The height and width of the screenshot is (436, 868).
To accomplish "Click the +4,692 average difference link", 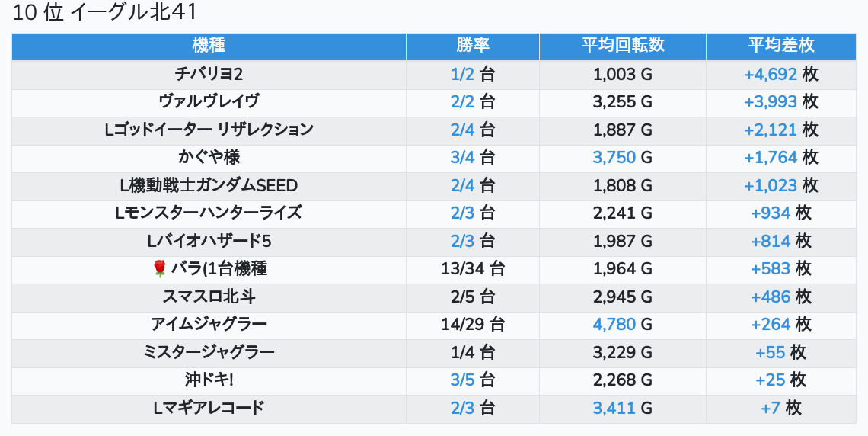I will [x=770, y=74].
